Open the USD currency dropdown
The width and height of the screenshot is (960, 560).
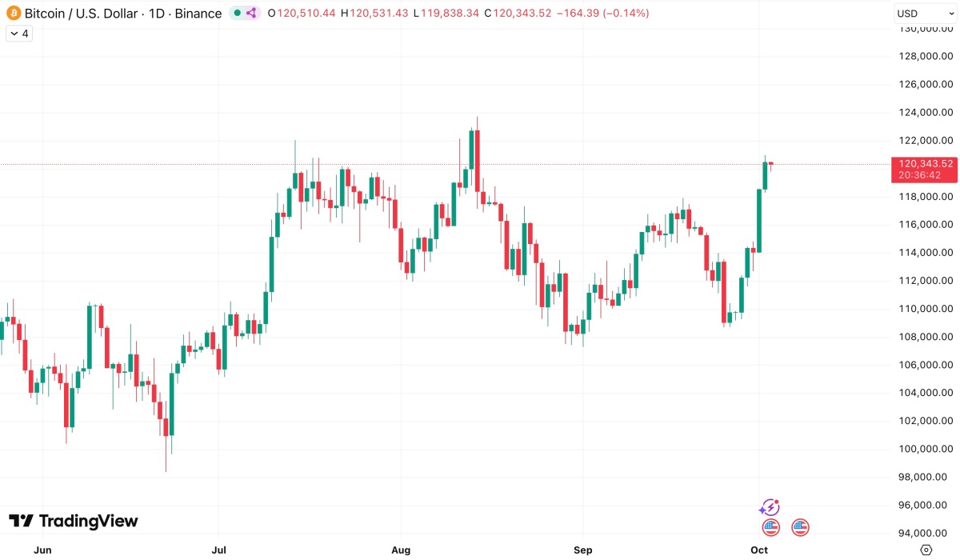click(x=916, y=13)
